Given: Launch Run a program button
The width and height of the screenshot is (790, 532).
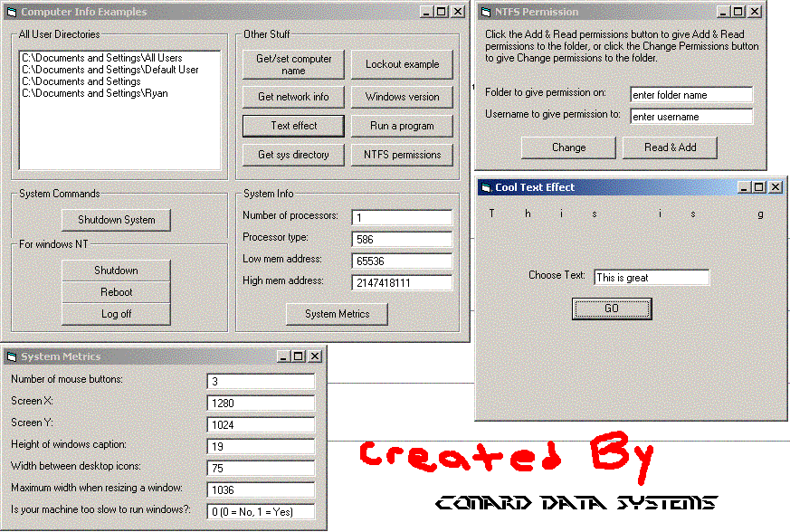Looking at the screenshot, I should (402, 126).
